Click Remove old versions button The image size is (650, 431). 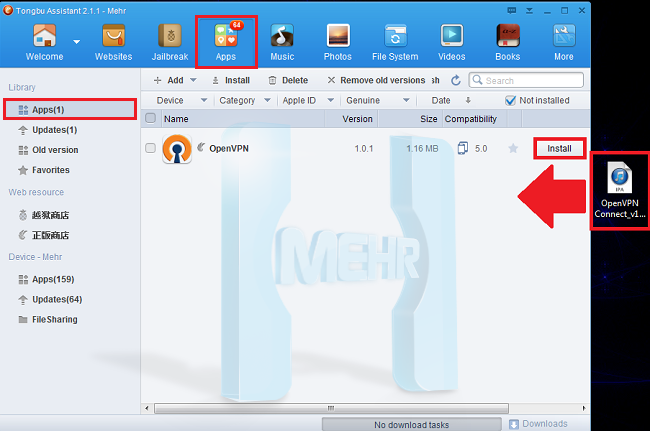[376, 80]
